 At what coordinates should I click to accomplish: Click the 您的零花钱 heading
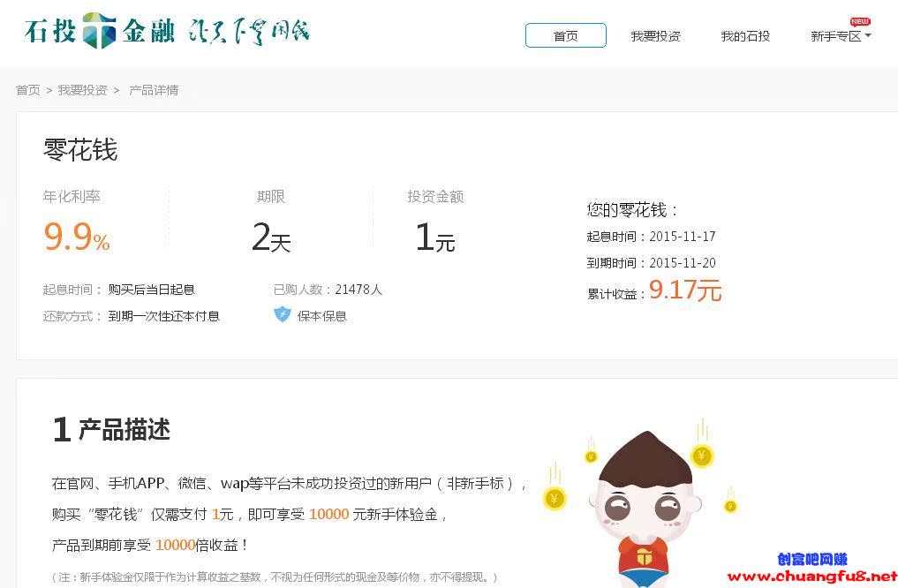632,209
